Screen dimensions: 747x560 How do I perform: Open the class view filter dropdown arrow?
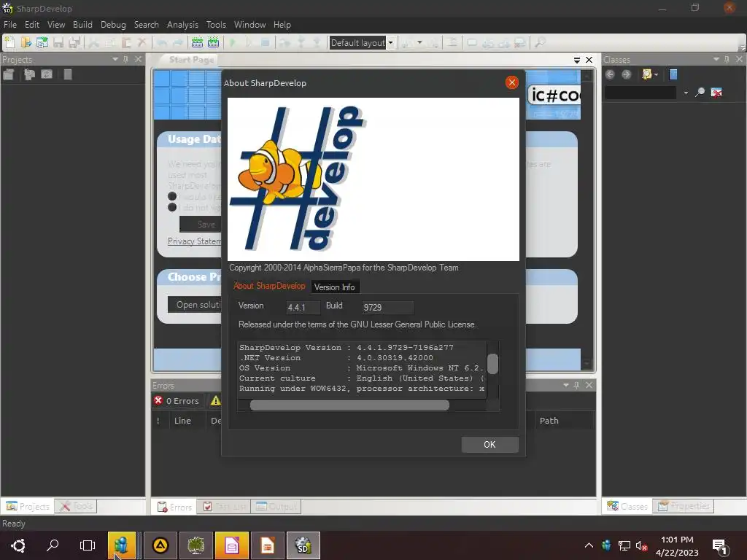click(x=657, y=75)
